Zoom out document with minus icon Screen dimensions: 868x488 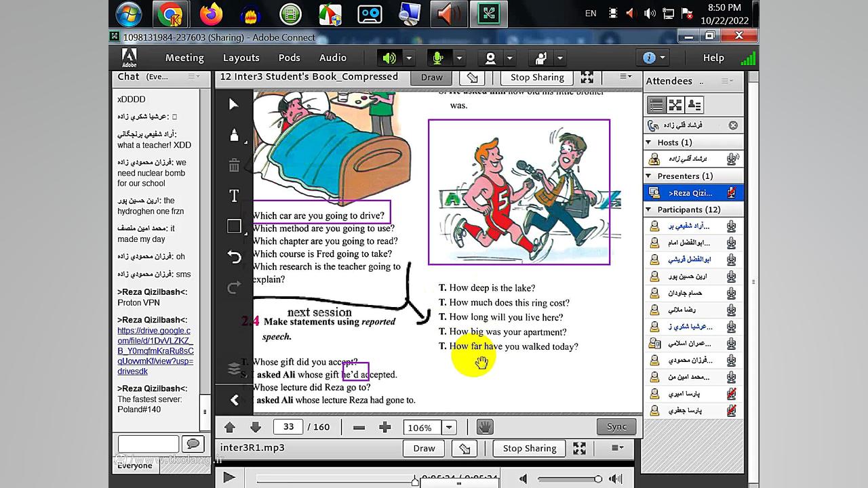[x=359, y=427]
